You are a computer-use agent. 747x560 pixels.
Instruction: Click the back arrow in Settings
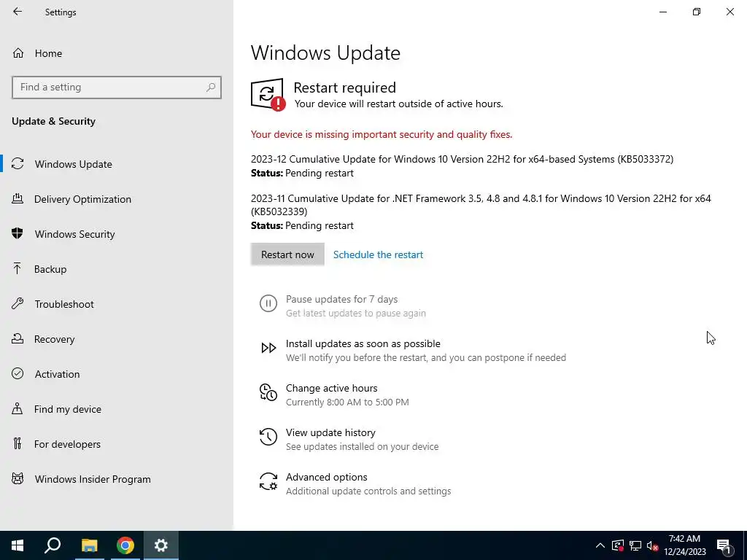pos(18,12)
